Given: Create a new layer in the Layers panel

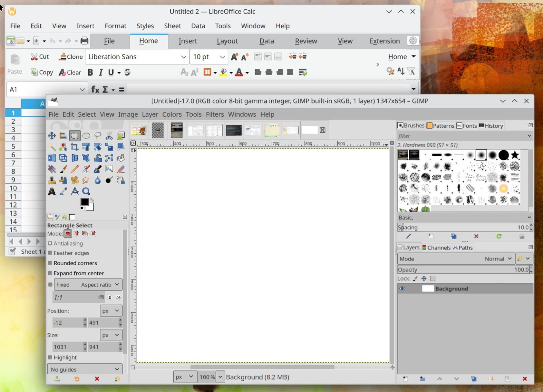Looking at the screenshot, I should click(x=405, y=378).
